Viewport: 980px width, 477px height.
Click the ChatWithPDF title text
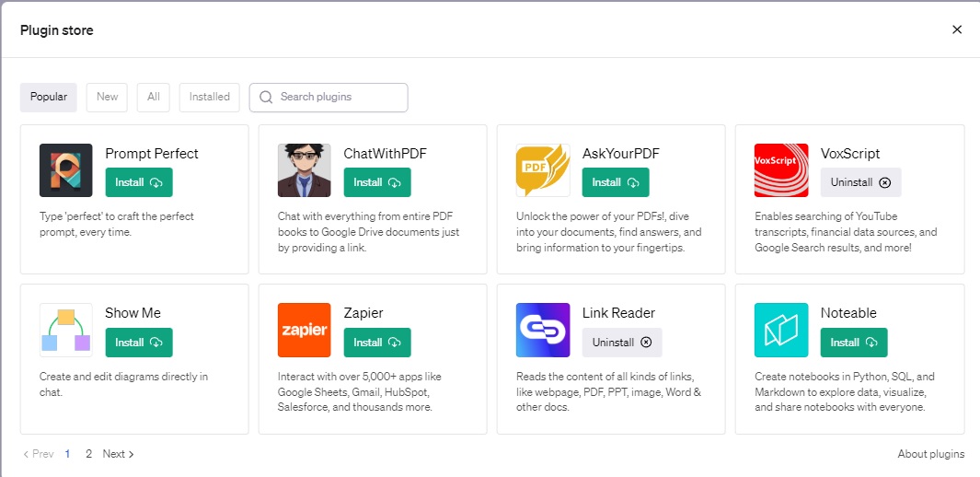tap(385, 154)
